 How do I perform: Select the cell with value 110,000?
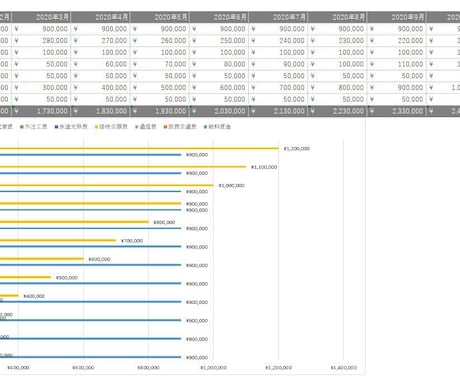(397, 64)
